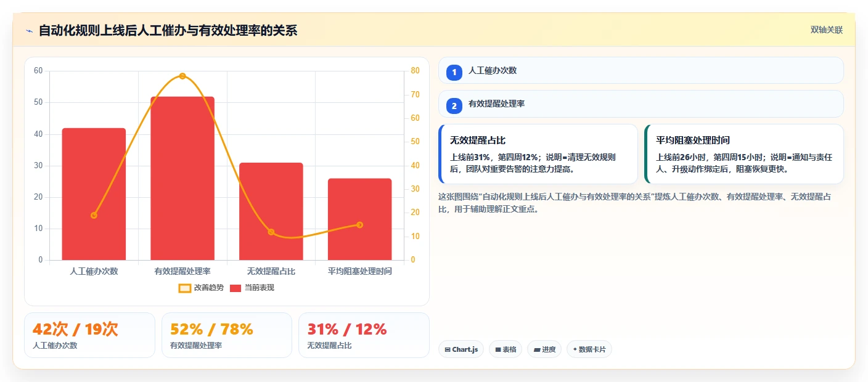Click the number 2 badge for 有效提醒处理率

(454, 106)
